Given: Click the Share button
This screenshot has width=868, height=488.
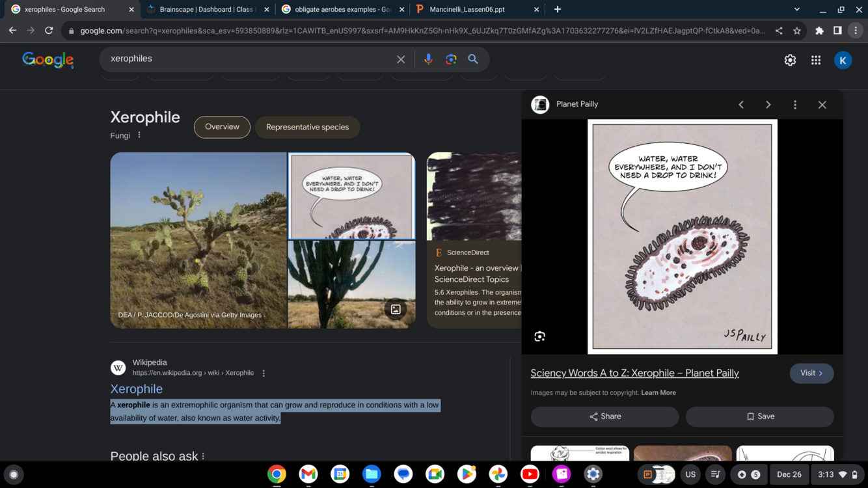Looking at the screenshot, I should (604, 416).
